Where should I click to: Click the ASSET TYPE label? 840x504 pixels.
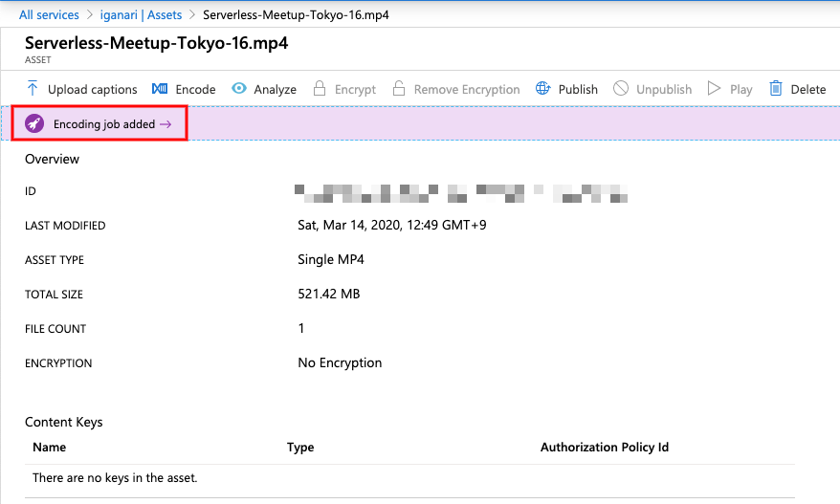[x=55, y=260]
